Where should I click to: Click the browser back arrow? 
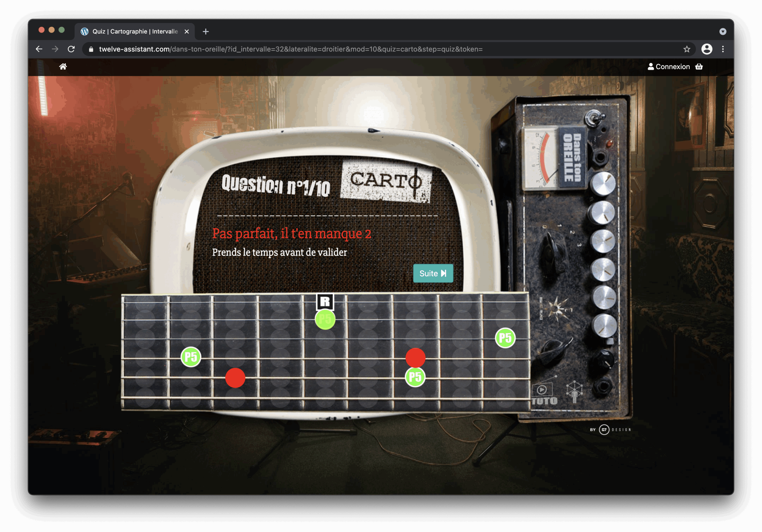point(39,49)
